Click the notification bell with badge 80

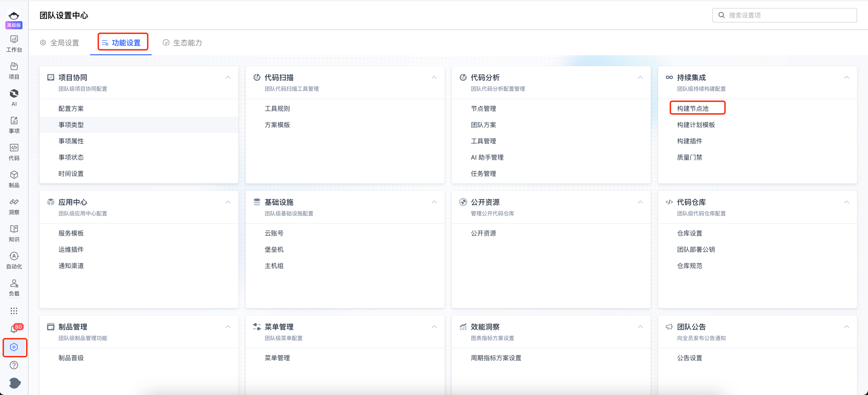[x=14, y=329]
